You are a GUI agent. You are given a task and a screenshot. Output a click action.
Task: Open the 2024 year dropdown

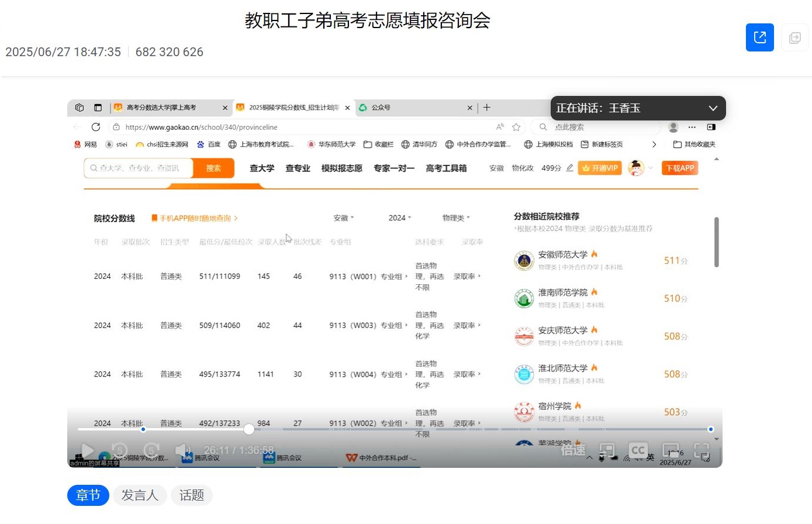tap(400, 218)
